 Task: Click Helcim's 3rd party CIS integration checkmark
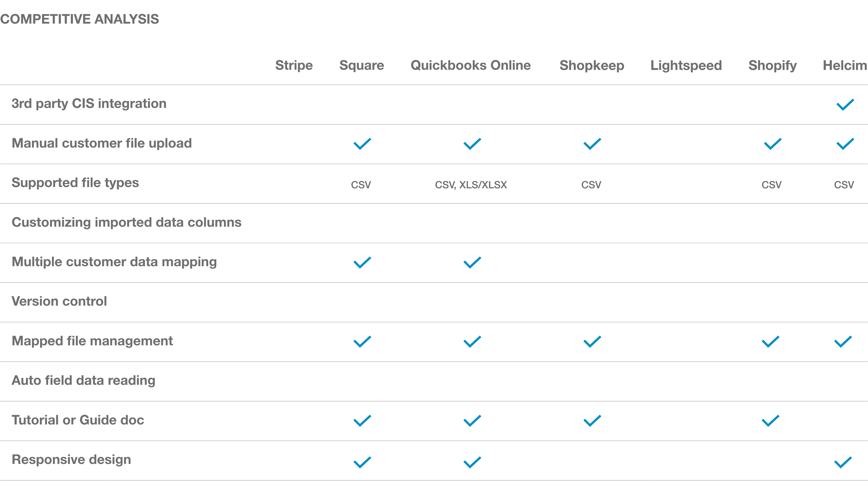tap(845, 104)
